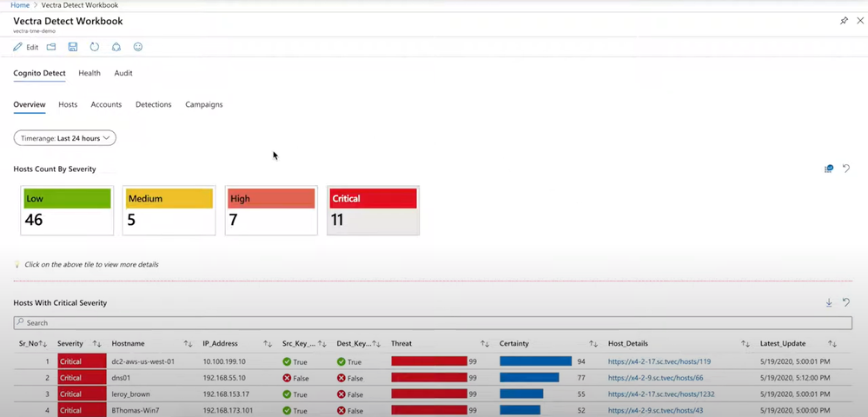Undo icon beside Hosts With Critical Severity
This screenshot has height=417, width=868.
pyautogui.click(x=846, y=302)
